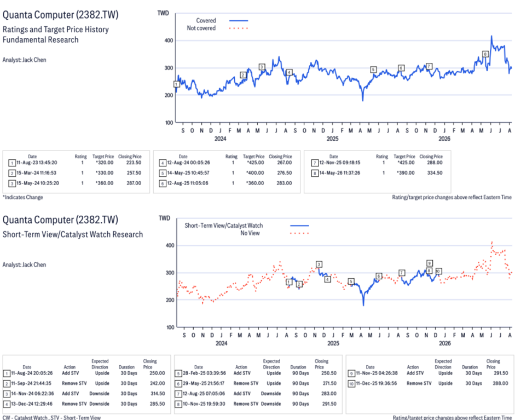Screen dimensions: 515x420
Task: Click the closing price '334.50'
Action: click(x=435, y=173)
